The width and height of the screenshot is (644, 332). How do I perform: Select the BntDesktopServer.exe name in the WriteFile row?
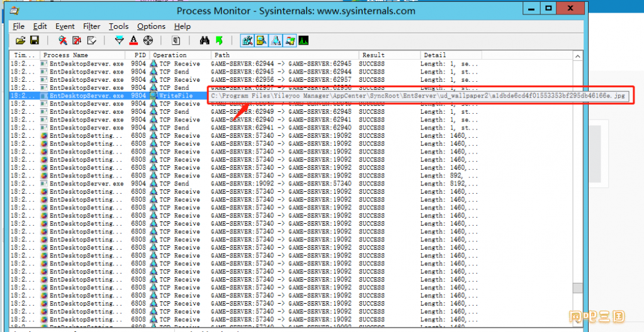click(x=87, y=96)
